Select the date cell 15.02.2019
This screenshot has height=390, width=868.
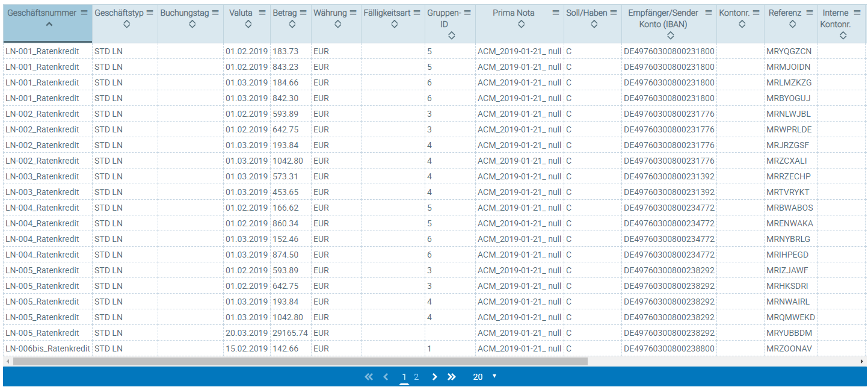tap(247, 348)
